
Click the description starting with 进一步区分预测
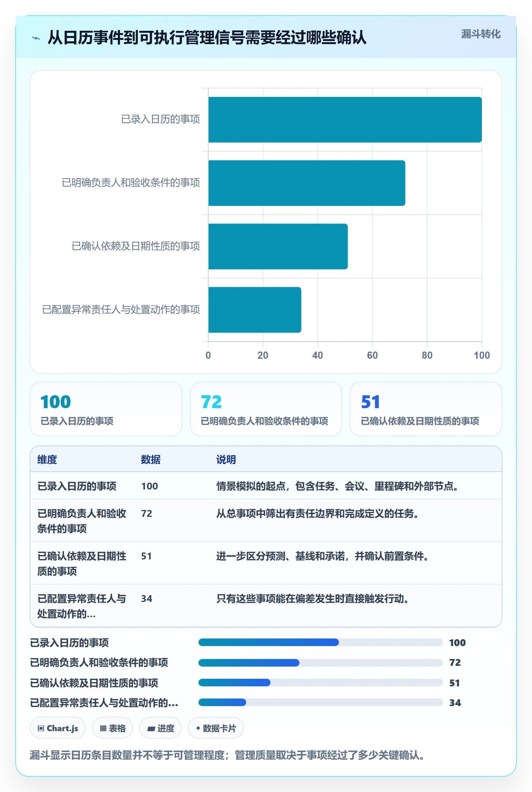point(323,556)
